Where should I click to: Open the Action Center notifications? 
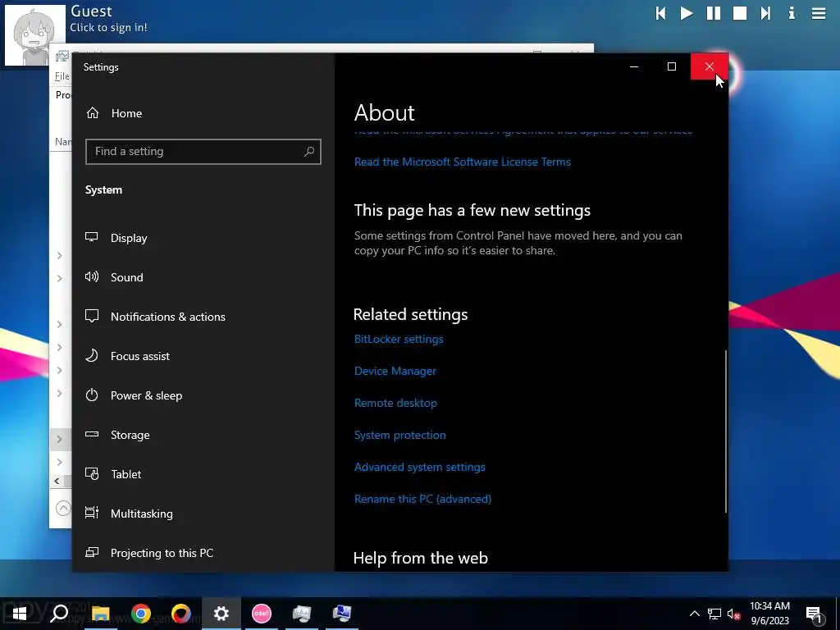click(814, 614)
